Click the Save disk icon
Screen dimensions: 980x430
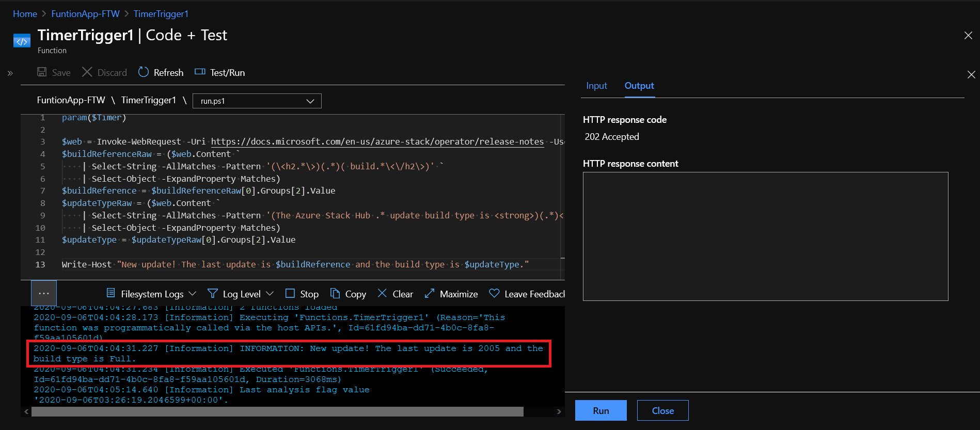pos(42,72)
